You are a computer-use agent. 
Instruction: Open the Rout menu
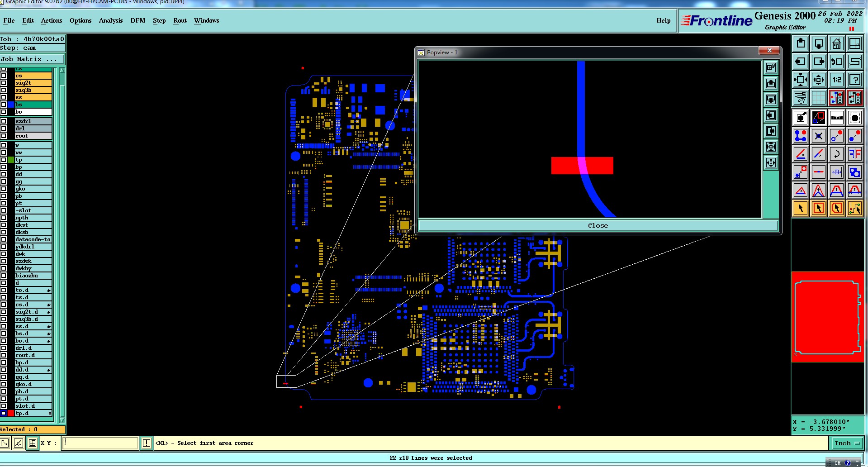(x=180, y=20)
